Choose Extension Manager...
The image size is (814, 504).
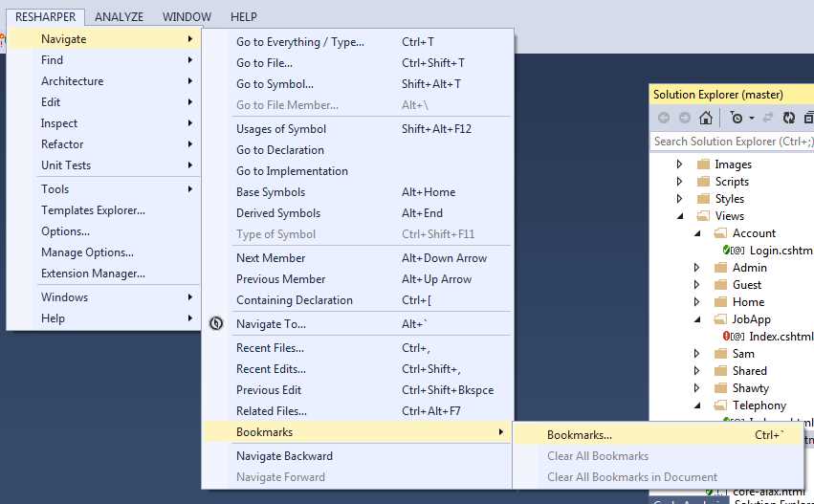[x=104, y=274]
